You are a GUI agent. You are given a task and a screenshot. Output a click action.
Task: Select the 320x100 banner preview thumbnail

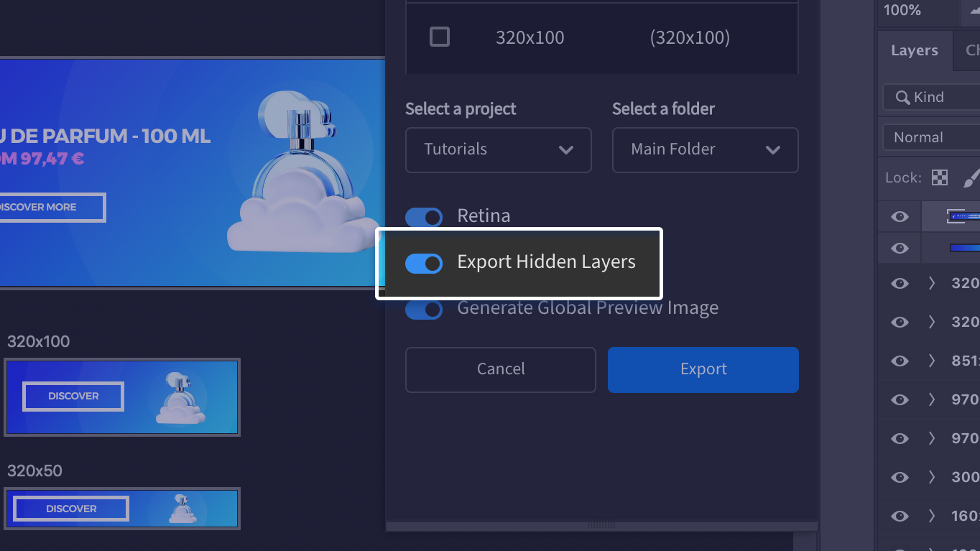pyautogui.click(x=122, y=397)
